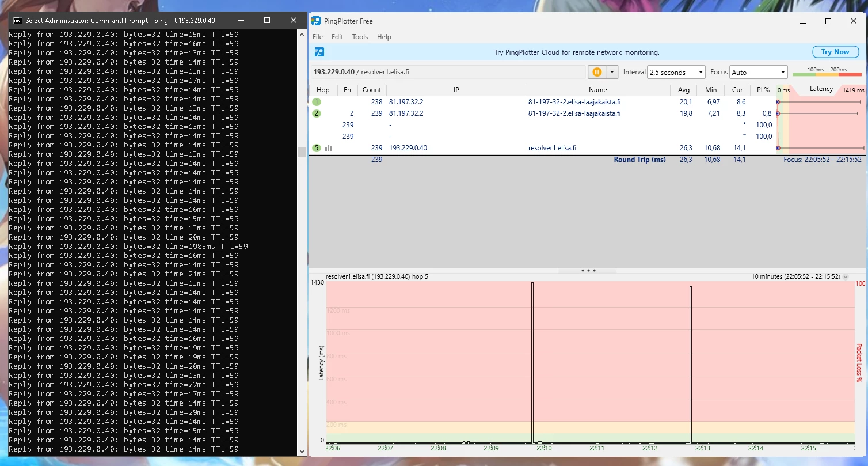Viewport: 868px width, 466px height.
Task: Open the Focus dropdown set to Auto
Action: [x=759, y=72]
